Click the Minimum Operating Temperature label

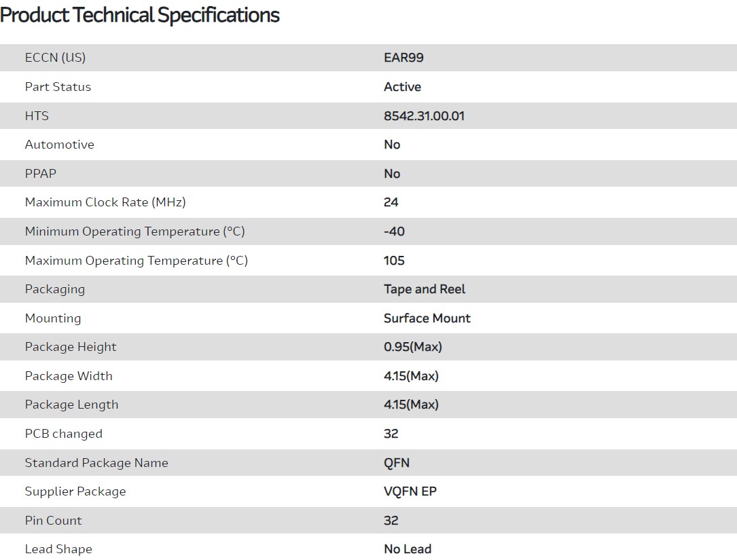(134, 231)
